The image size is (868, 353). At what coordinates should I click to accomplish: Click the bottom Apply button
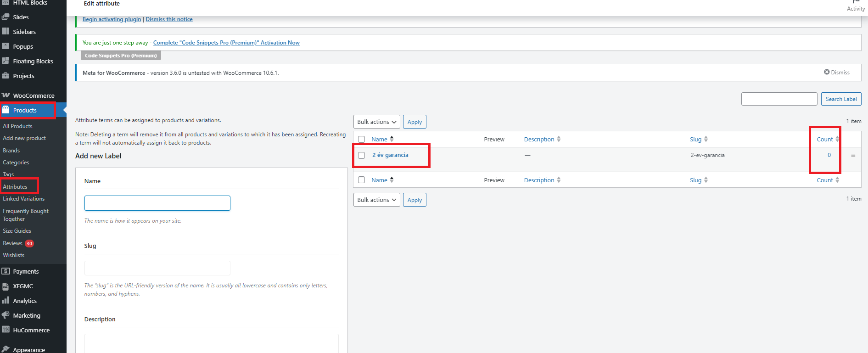tap(414, 200)
